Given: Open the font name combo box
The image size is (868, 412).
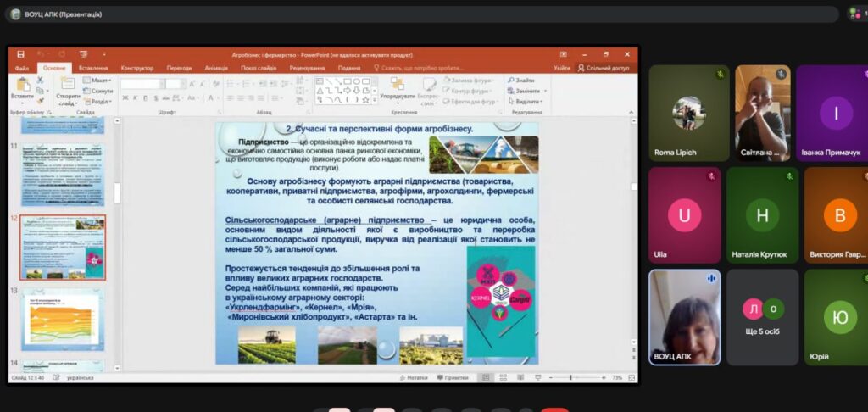Looking at the screenshot, I should click(142, 84).
